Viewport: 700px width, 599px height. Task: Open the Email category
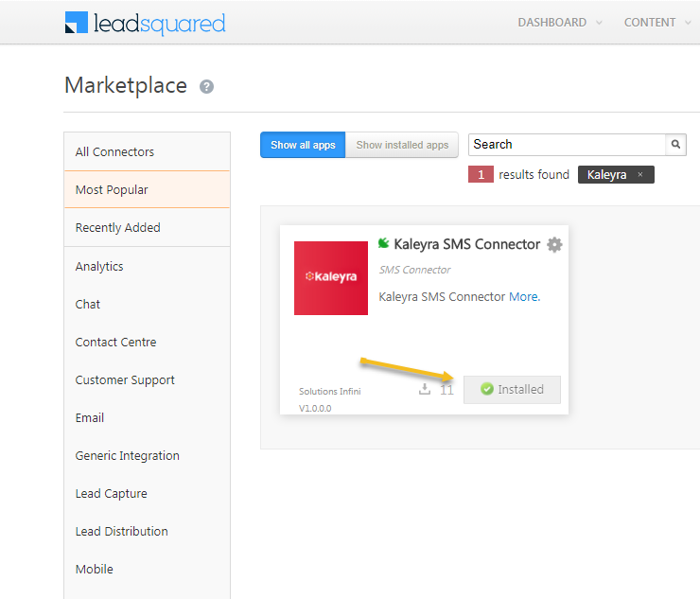(x=147, y=417)
